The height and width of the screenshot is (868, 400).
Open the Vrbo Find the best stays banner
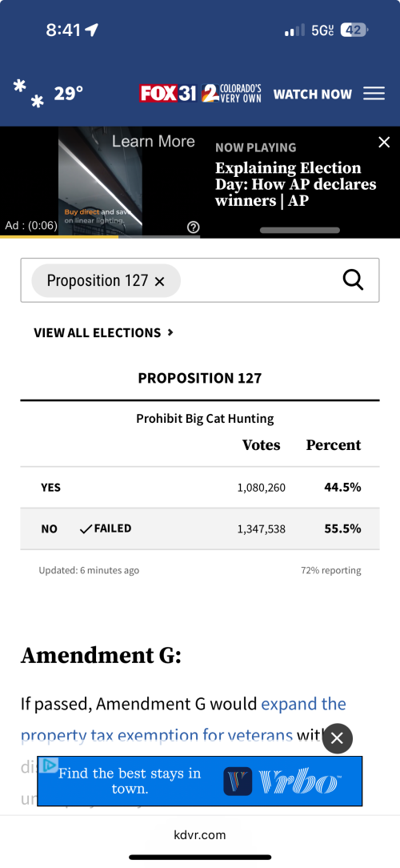[200, 781]
